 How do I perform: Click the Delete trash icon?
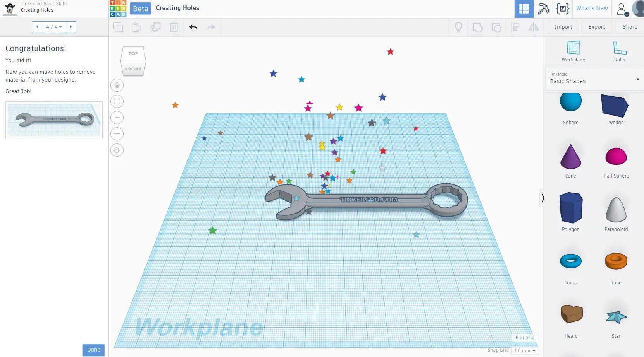[174, 27]
